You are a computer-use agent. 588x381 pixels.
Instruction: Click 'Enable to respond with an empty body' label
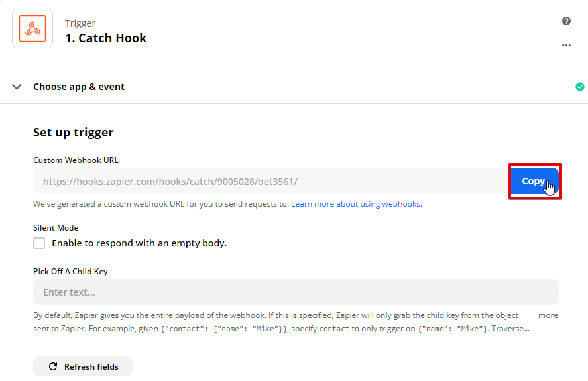[x=139, y=243]
